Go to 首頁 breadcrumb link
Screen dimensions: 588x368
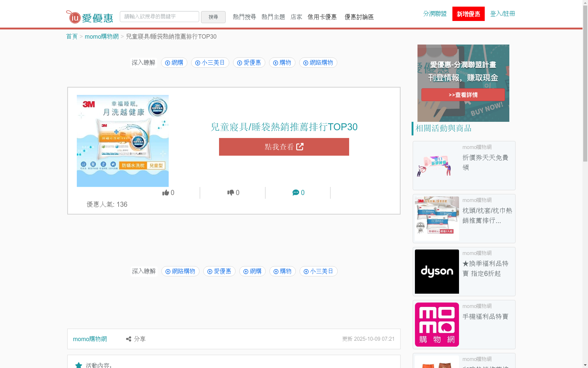(x=72, y=36)
